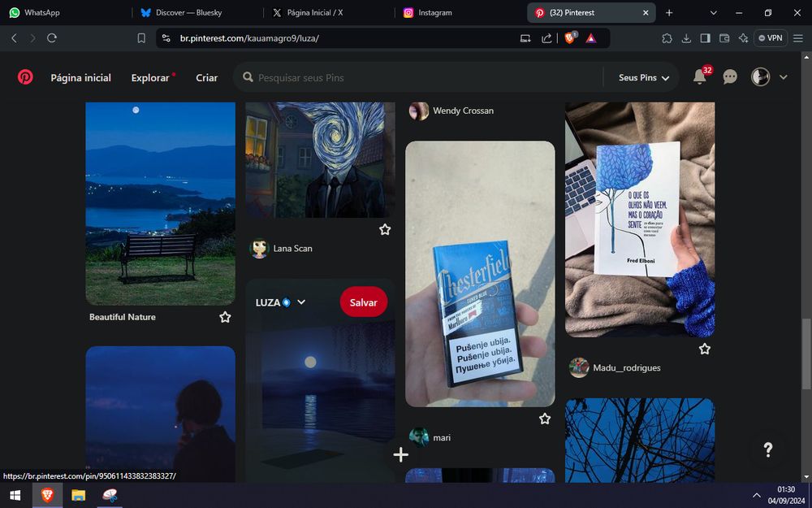
Task: Go back in browser history
Action: (x=14, y=38)
